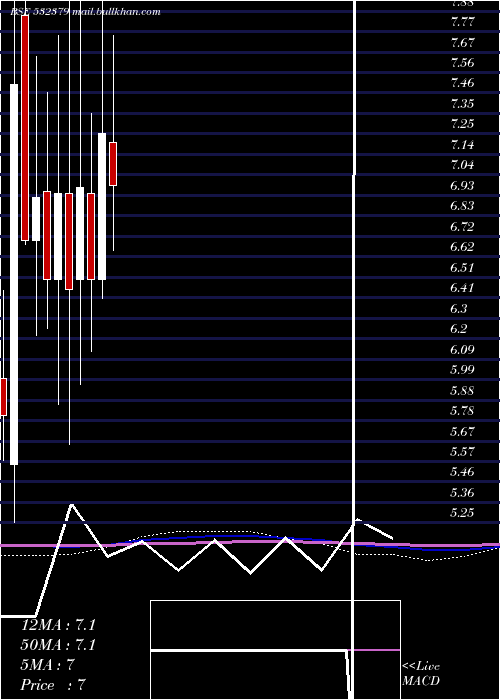Click the 5MA : 7 label

click(x=47, y=665)
